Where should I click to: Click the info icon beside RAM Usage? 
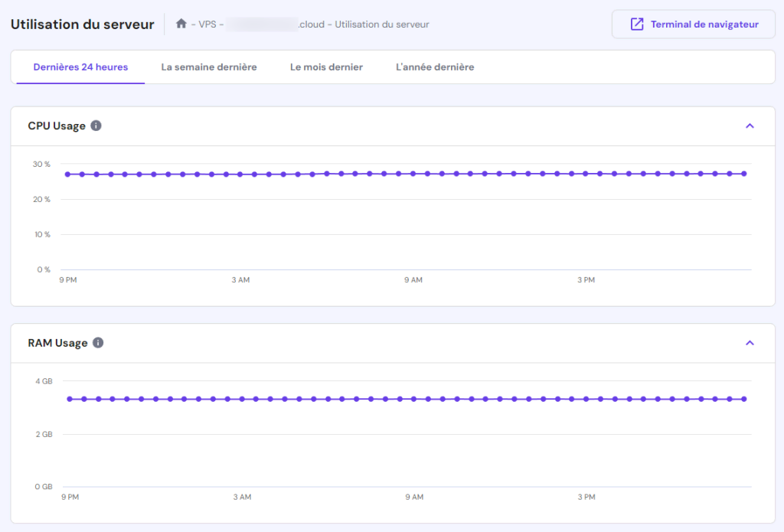[98, 343]
